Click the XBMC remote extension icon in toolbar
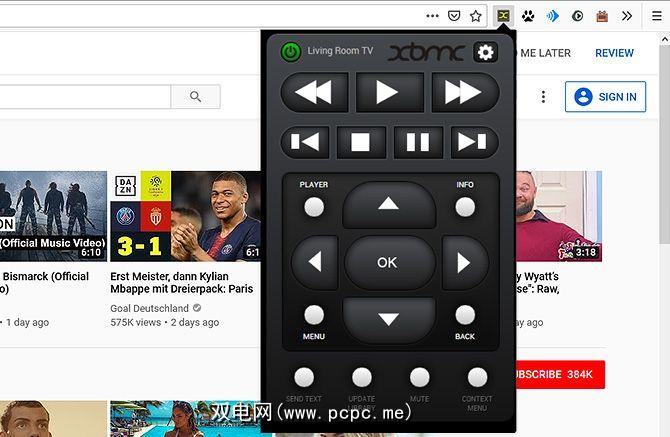 click(503, 16)
